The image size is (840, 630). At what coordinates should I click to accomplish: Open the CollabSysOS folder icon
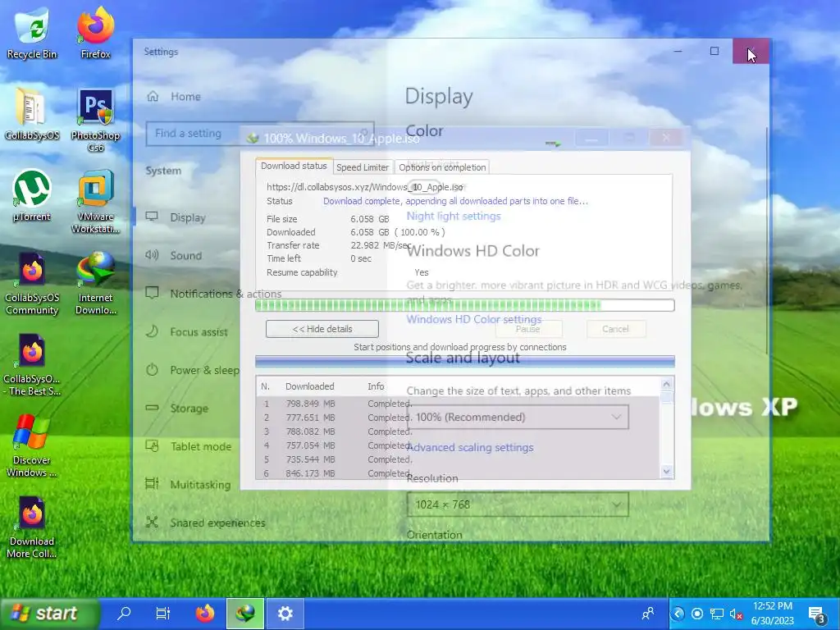click(32, 115)
